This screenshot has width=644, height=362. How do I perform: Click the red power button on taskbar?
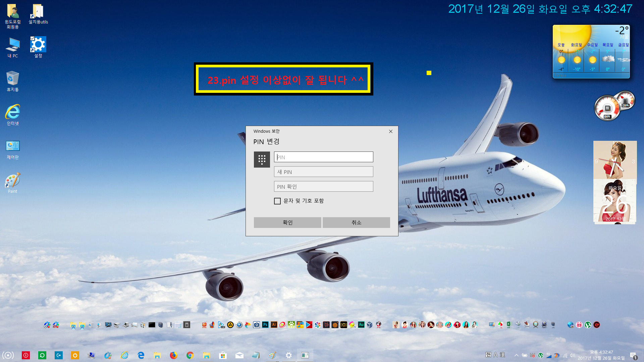tap(26, 355)
